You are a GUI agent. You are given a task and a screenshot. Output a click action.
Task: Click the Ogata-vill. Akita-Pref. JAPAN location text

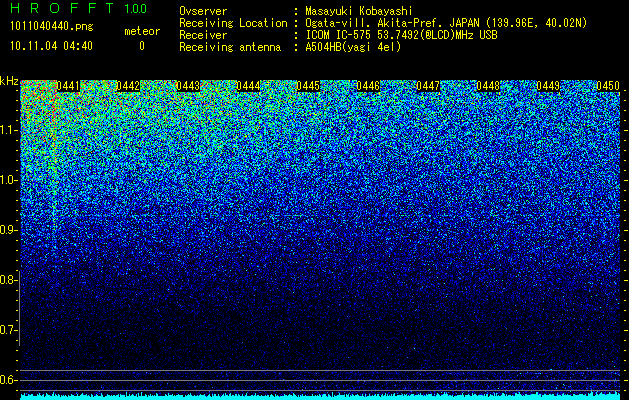(446, 23)
